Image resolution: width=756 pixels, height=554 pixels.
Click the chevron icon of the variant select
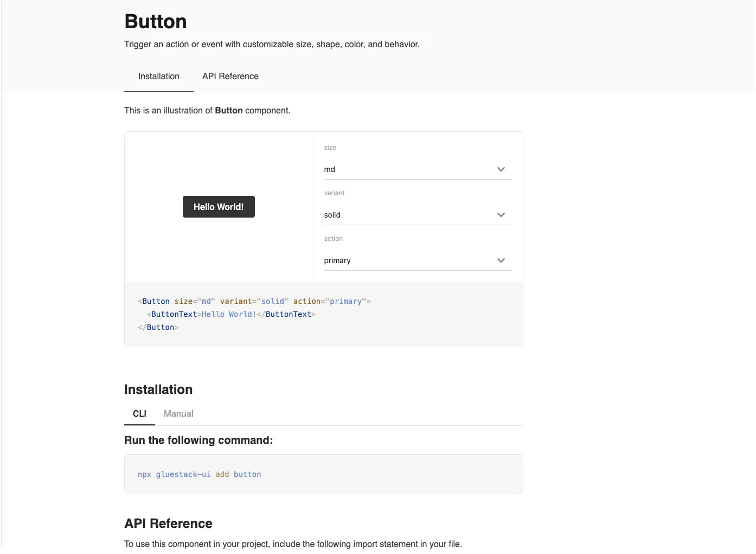click(501, 215)
